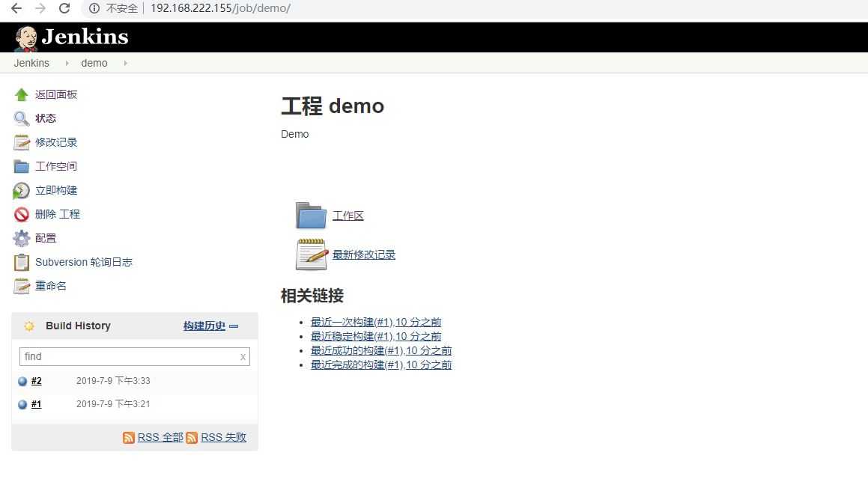Click the Jenkins butler logo
The image size is (868, 488).
(x=25, y=38)
